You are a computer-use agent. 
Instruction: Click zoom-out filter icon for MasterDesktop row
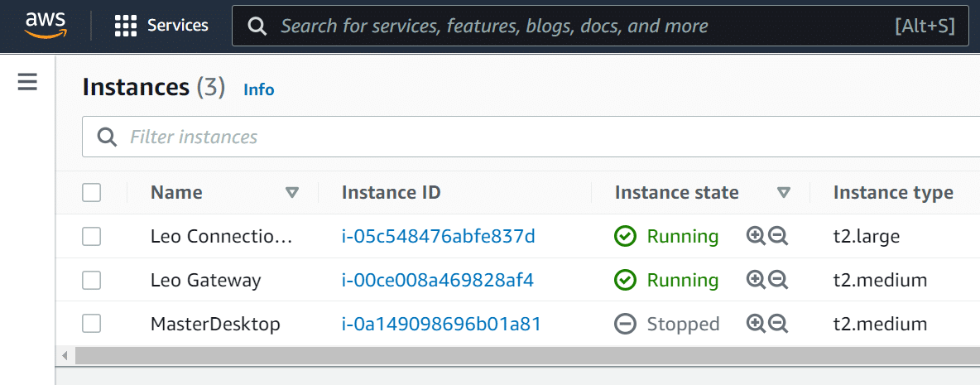[x=778, y=324]
